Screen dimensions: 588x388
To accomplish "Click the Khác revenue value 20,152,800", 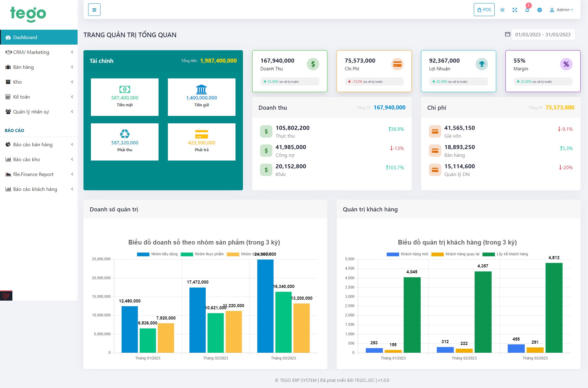I will tap(291, 166).
